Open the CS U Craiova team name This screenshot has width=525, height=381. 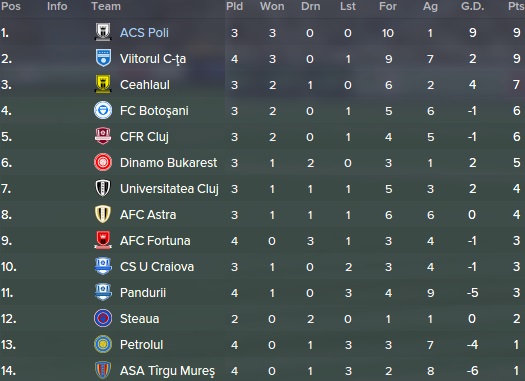[x=157, y=267]
